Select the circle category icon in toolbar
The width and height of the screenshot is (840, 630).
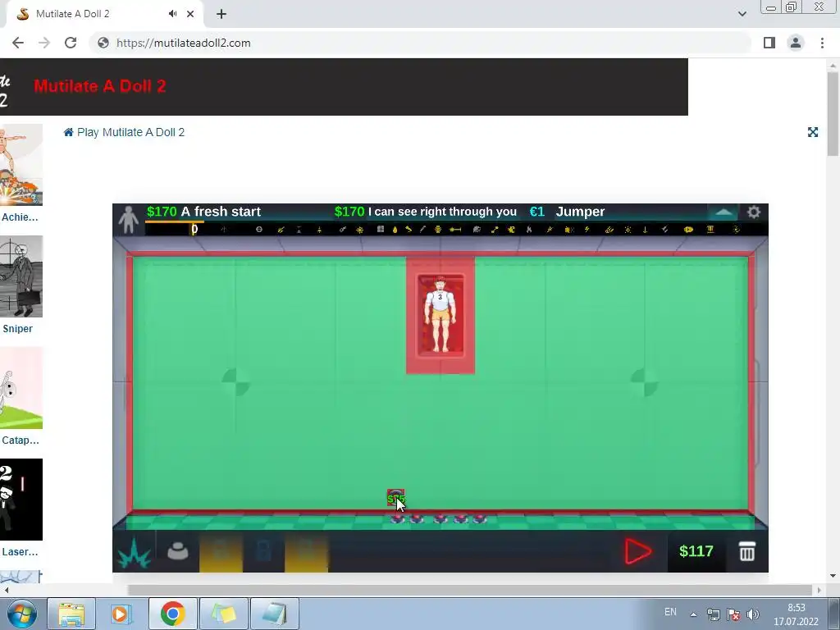coord(258,230)
